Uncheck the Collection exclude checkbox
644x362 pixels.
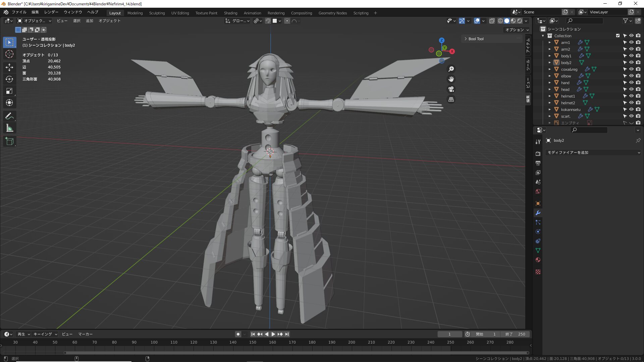pyautogui.click(x=618, y=36)
